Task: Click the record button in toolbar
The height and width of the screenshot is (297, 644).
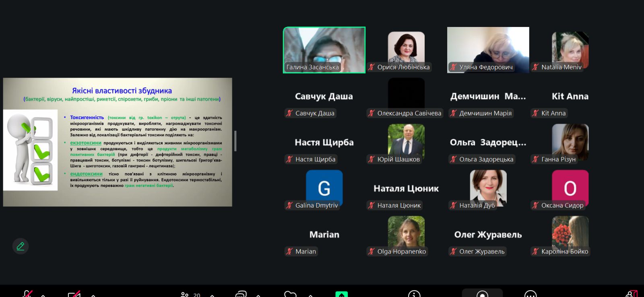Action: click(482, 294)
